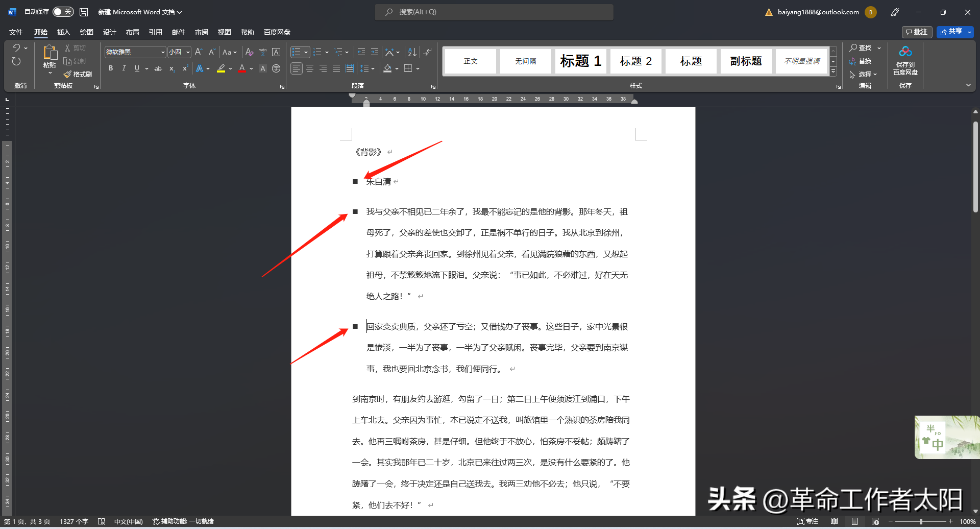Open the font size dropdown
Image resolution: width=980 pixels, height=529 pixels.
188,52
